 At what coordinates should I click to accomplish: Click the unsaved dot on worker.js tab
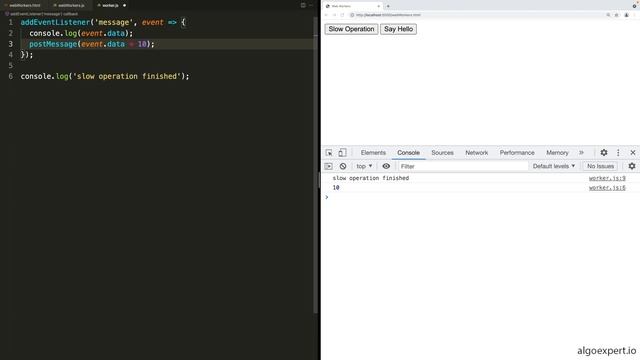pyautogui.click(x=124, y=5)
